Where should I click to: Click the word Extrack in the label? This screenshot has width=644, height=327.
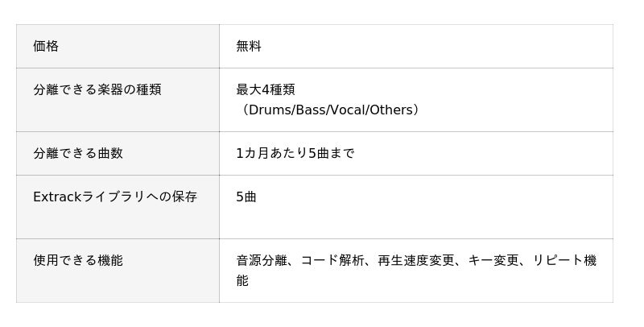click(x=58, y=197)
